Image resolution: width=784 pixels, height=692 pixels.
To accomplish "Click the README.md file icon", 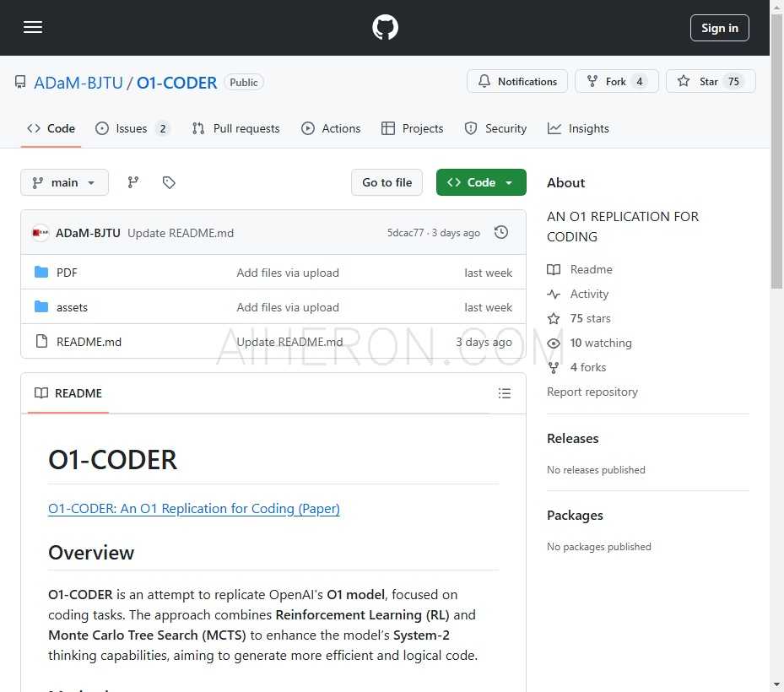I will point(41,341).
